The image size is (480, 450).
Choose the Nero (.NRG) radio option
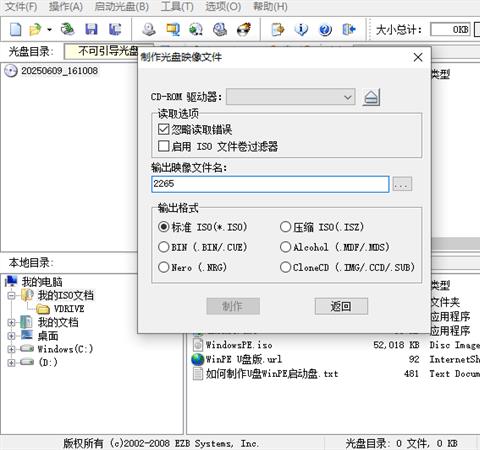click(x=163, y=267)
